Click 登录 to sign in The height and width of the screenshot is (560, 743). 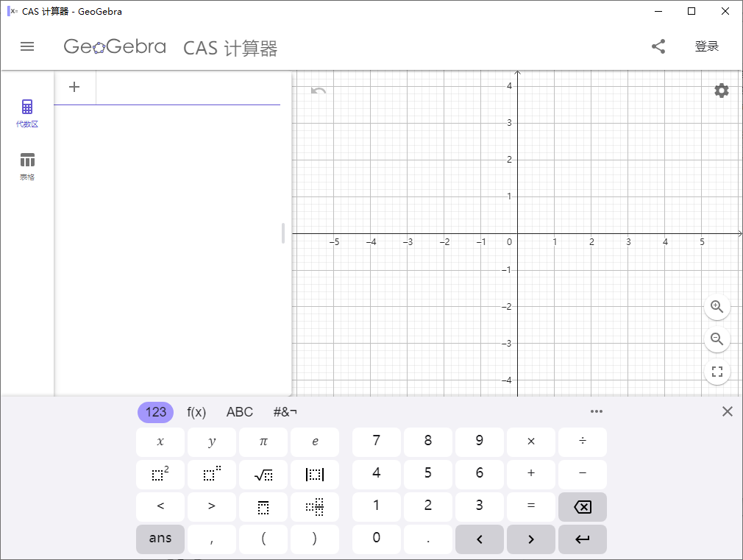click(707, 46)
